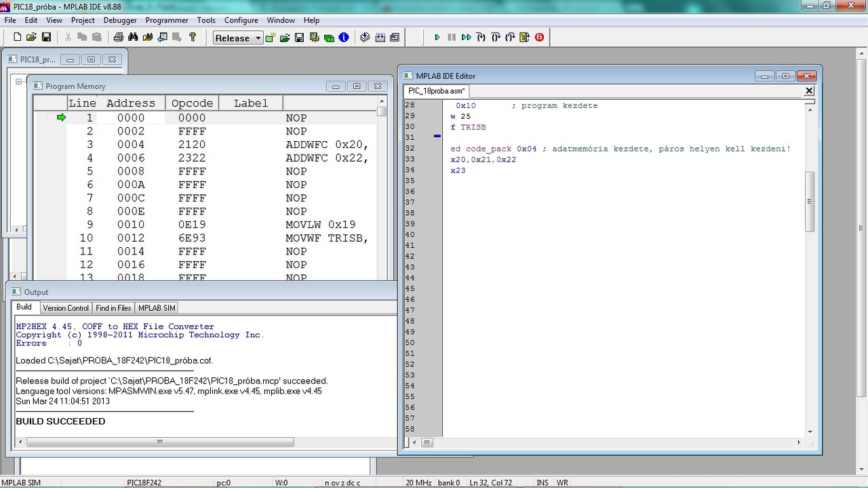The image size is (868, 488).
Task: Click the yellow question mark Help icon
Action: click(x=193, y=37)
